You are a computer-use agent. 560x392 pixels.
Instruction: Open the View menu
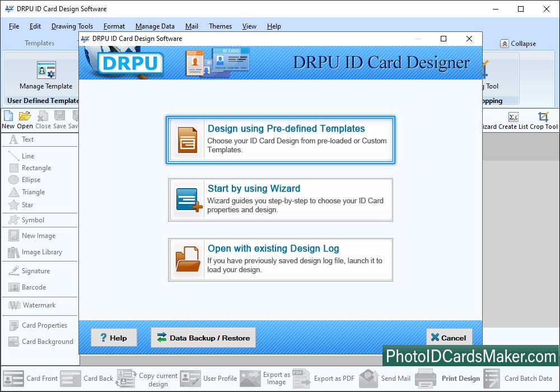pyautogui.click(x=249, y=26)
